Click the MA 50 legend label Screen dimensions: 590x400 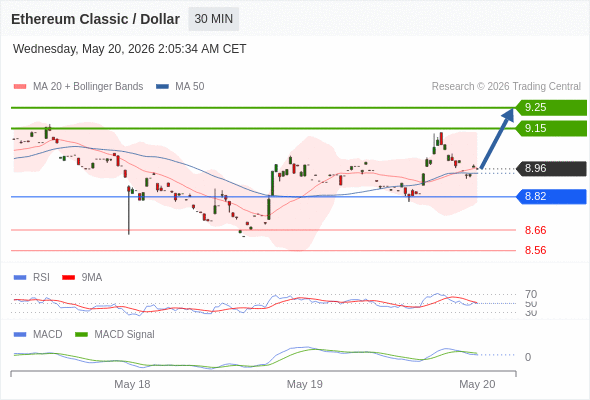[x=190, y=87]
